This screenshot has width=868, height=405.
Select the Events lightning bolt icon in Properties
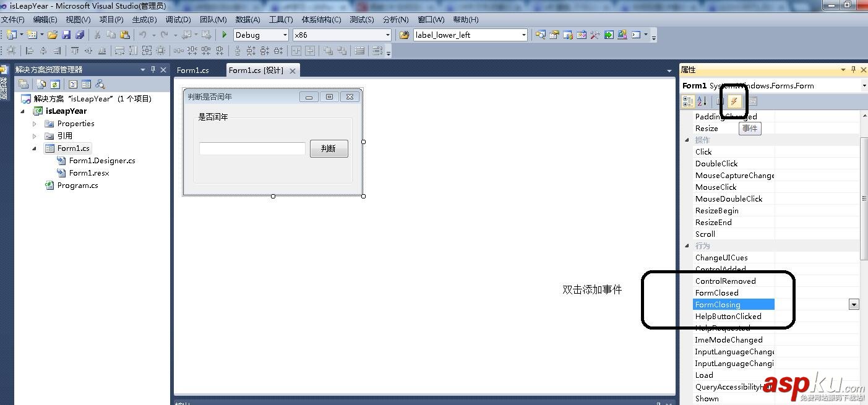pyautogui.click(x=733, y=101)
